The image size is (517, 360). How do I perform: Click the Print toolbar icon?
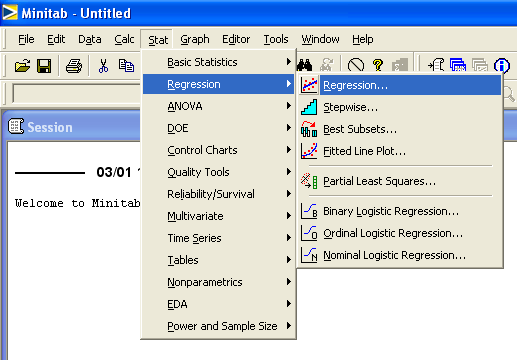(74, 66)
